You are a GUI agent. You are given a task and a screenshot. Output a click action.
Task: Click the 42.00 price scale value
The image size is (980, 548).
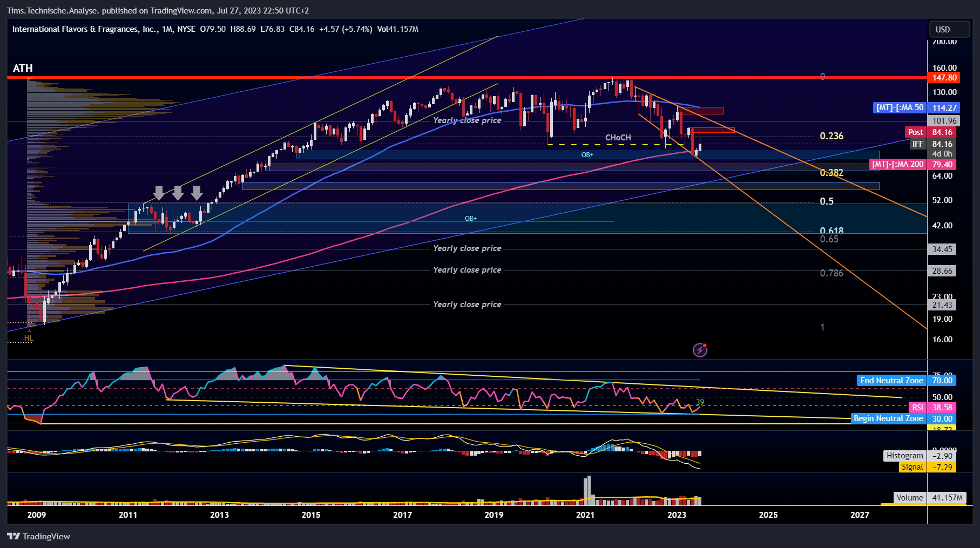942,226
